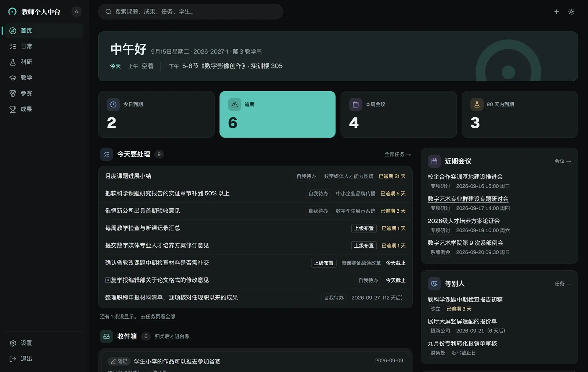The image size is (588, 372).
Task: Open the 参赛 sidebar item
Action: click(x=44, y=93)
